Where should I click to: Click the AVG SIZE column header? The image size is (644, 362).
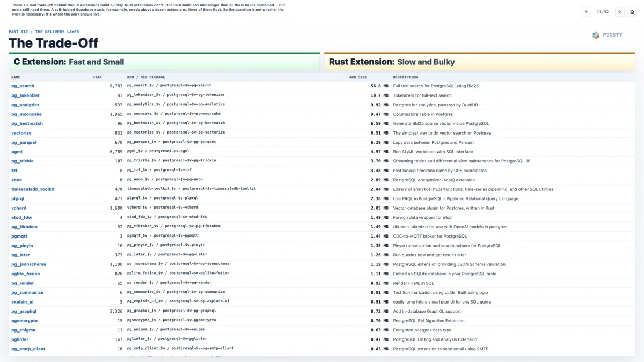(x=358, y=77)
